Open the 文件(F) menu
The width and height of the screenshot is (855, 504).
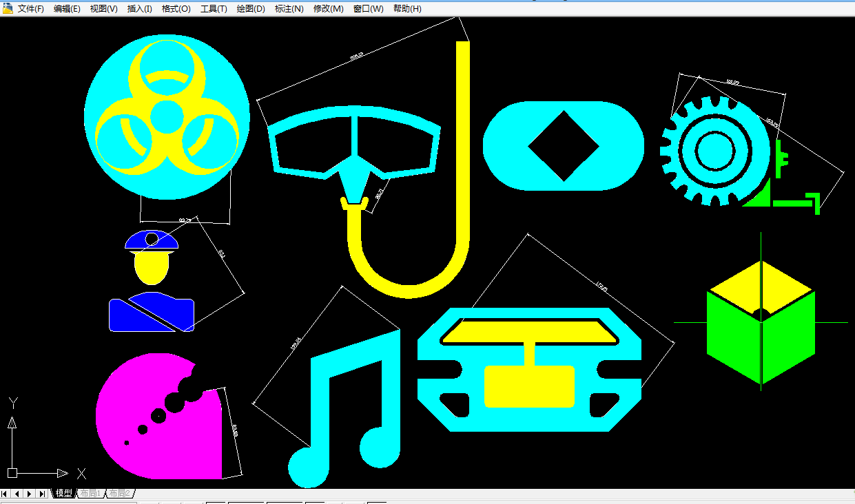pos(30,9)
